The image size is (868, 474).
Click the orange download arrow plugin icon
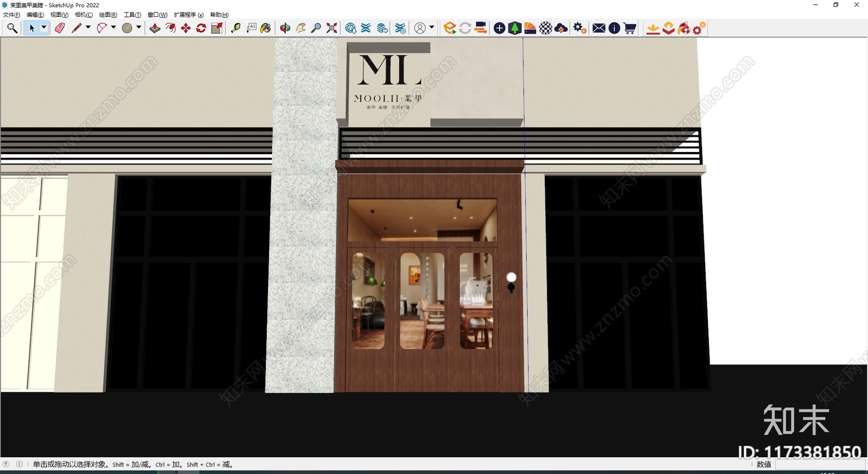(x=653, y=28)
